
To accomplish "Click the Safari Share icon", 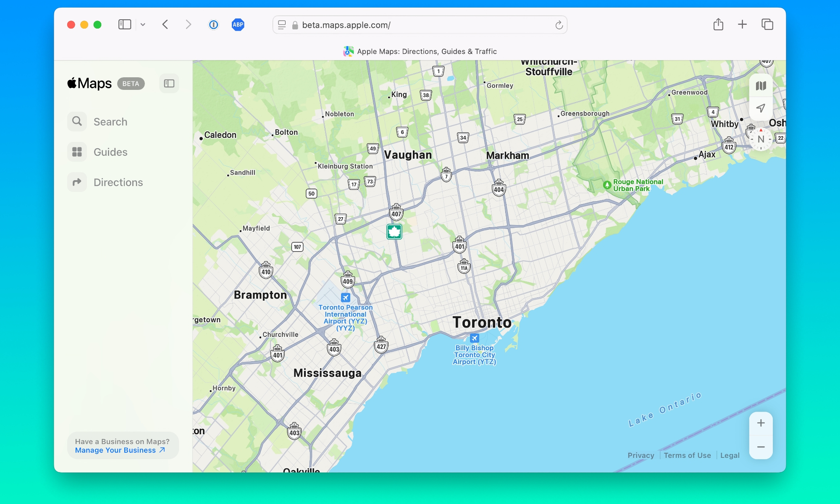I will (x=718, y=25).
